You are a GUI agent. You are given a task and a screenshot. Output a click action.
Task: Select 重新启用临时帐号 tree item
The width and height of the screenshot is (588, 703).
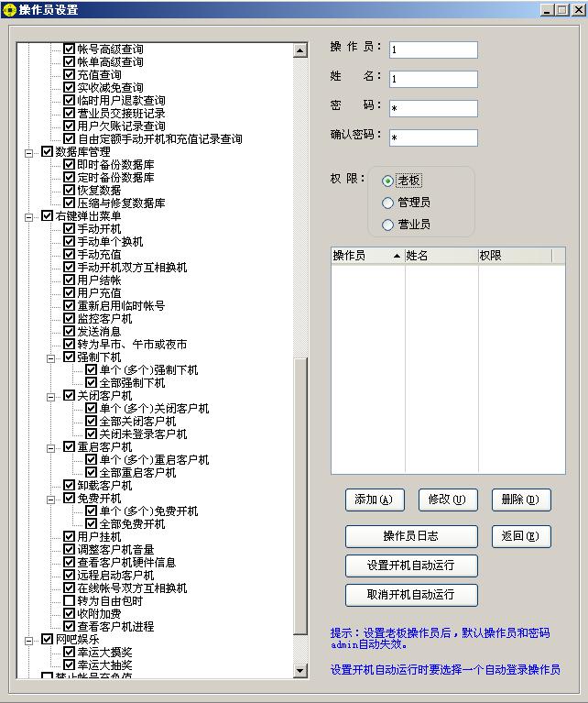point(121,306)
